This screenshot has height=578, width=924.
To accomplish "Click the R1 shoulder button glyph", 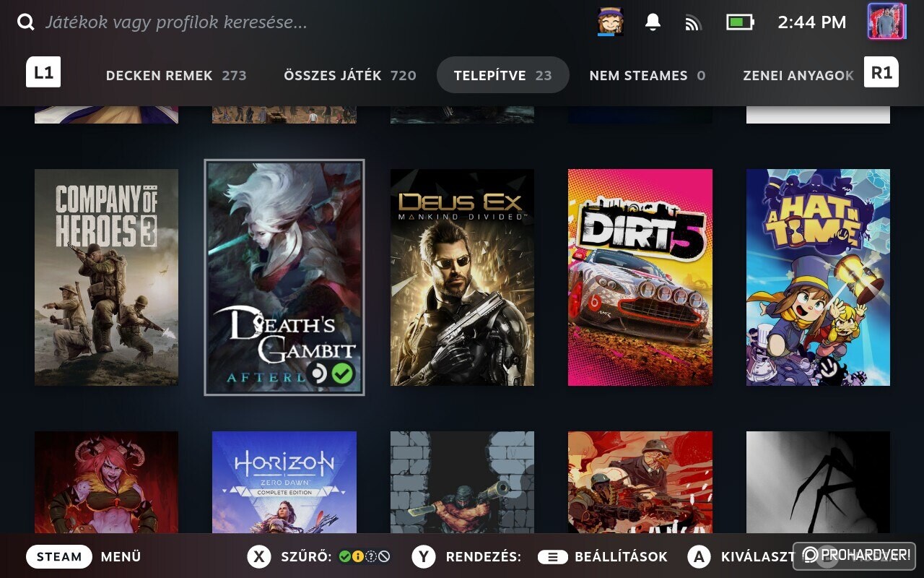I will click(881, 73).
